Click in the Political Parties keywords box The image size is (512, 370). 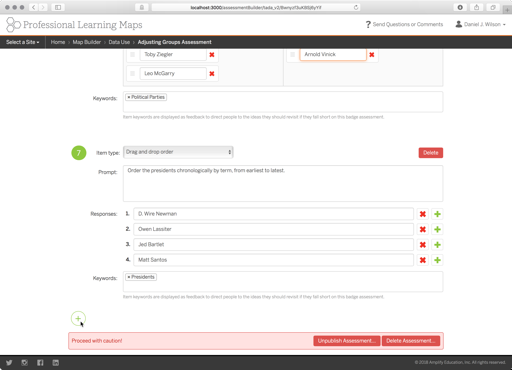click(283, 102)
